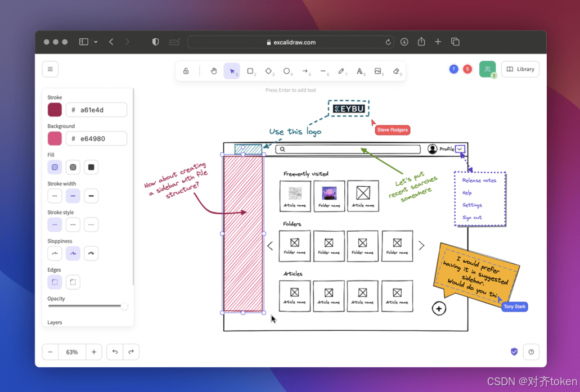Click collaborator avatar S
The image size is (580, 392).
pyautogui.click(x=467, y=69)
